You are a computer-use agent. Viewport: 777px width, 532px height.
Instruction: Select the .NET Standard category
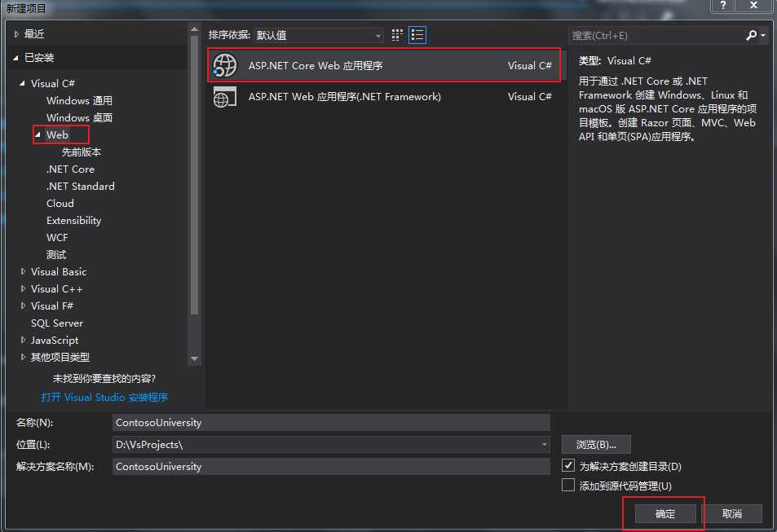click(x=80, y=187)
